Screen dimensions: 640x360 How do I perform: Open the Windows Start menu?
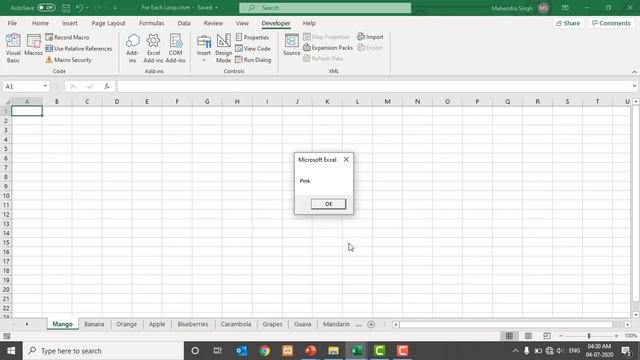pyautogui.click(x=11, y=351)
